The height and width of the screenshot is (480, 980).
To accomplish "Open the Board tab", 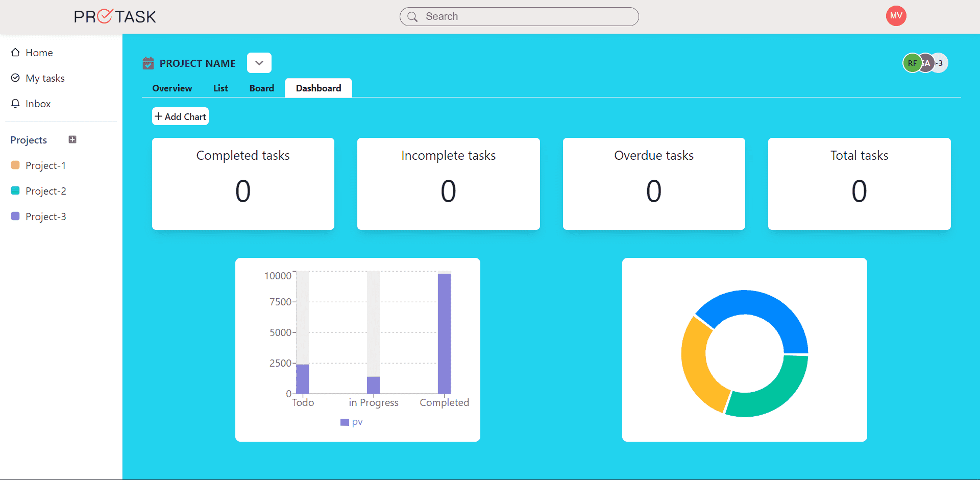I will pyautogui.click(x=261, y=88).
